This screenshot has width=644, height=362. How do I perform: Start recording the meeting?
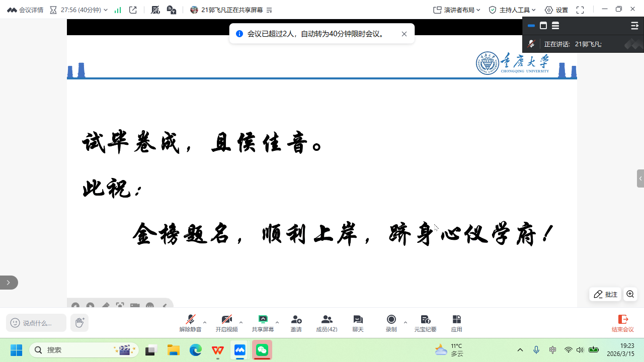(x=391, y=323)
